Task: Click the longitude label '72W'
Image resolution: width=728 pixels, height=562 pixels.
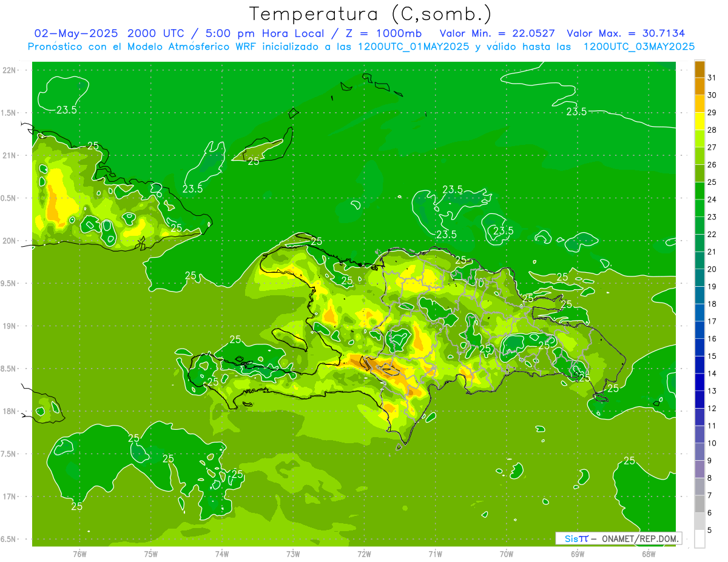Action: click(364, 554)
